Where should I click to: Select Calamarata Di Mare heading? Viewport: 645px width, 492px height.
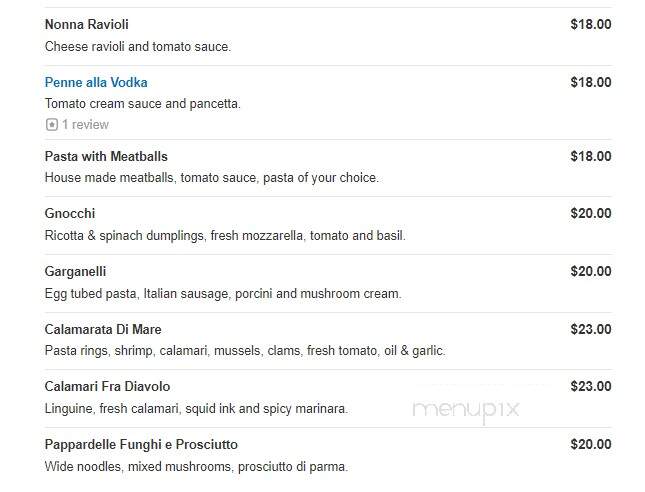pyautogui.click(x=103, y=330)
